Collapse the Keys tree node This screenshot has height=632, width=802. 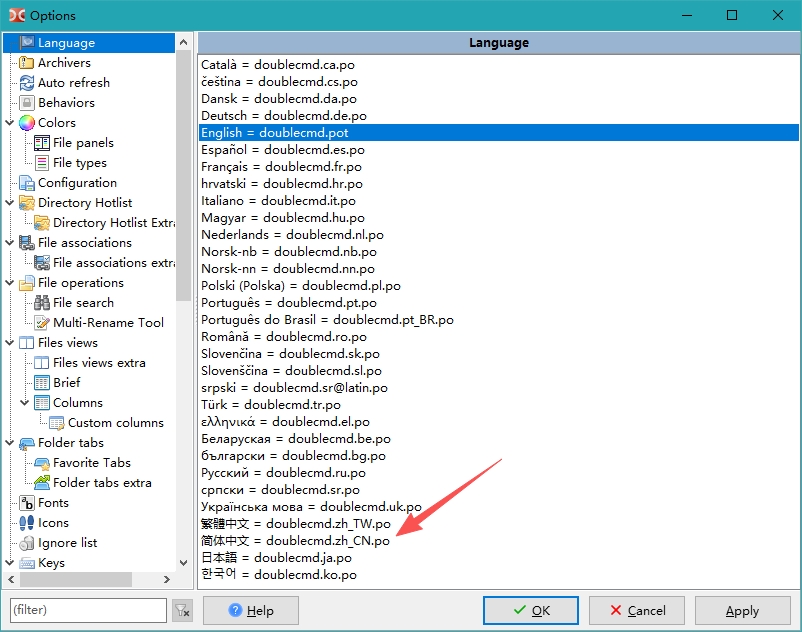[10, 563]
